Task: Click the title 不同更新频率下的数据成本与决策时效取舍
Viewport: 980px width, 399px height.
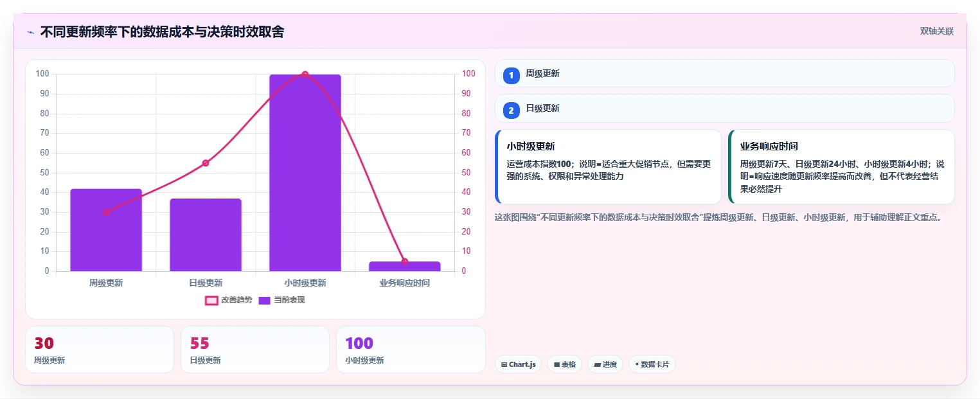Action: click(162, 31)
